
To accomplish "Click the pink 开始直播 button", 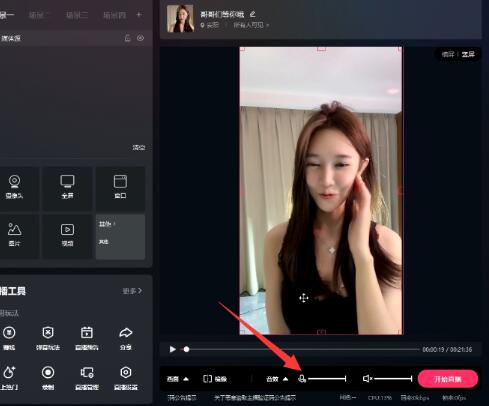I will tap(448, 379).
